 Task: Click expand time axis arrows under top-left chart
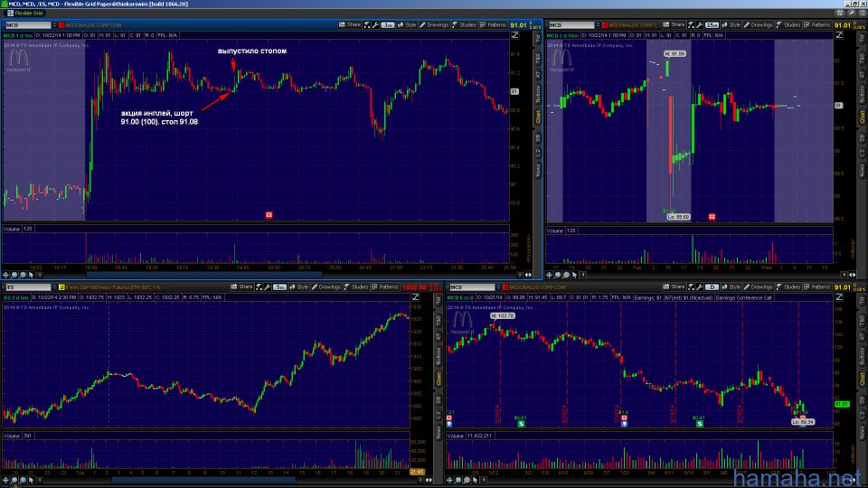528,275
